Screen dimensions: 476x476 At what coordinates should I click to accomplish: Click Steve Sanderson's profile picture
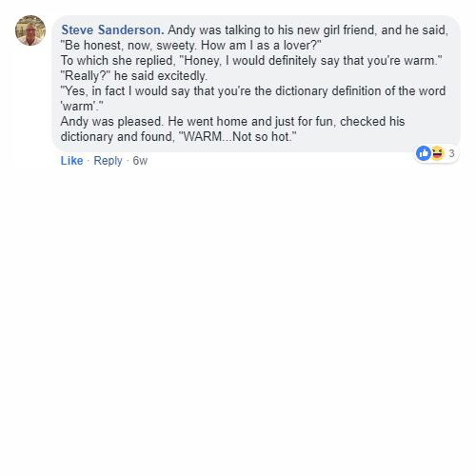click(x=30, y=30)
